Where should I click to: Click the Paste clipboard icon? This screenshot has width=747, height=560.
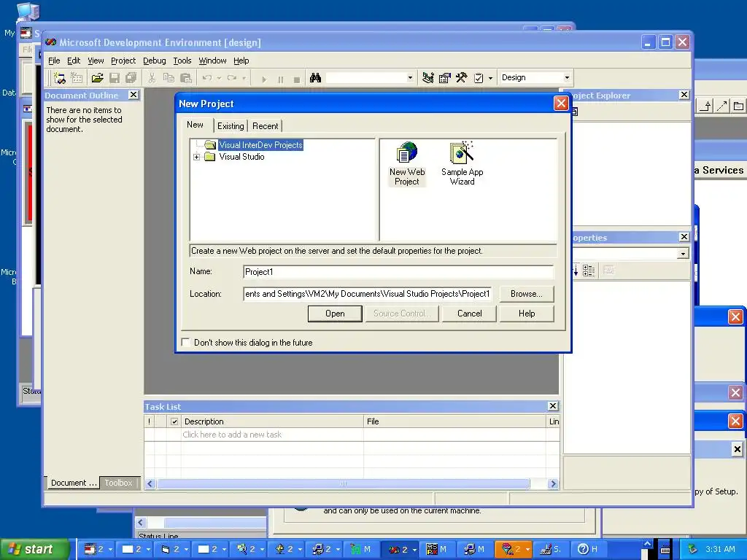186,77
